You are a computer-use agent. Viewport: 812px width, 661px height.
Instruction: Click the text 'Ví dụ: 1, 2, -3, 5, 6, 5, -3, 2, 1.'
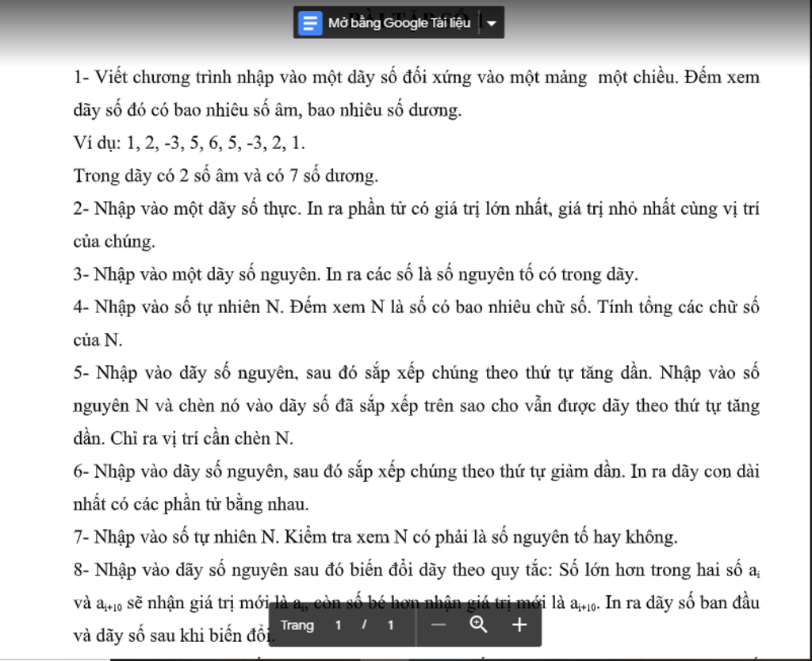click(x=189, y=143)
